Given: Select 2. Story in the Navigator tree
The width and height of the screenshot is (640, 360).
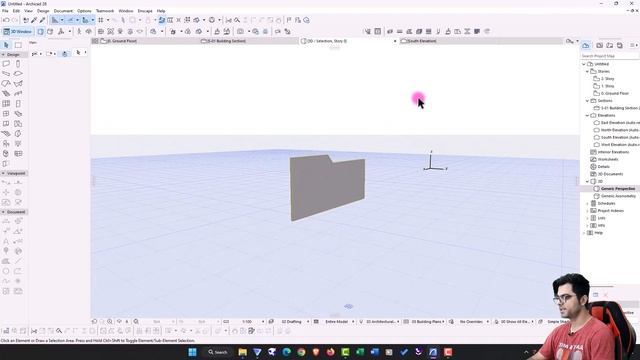Looking at the screenshot, I should click(x=607, y=79).
